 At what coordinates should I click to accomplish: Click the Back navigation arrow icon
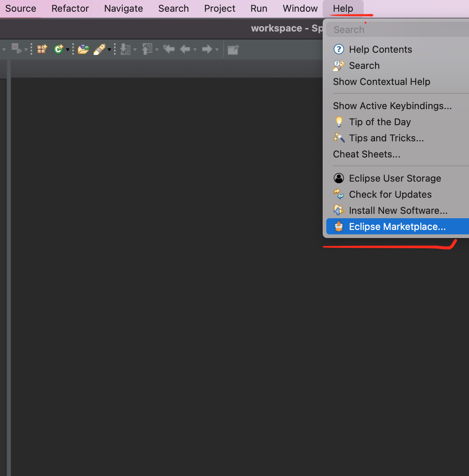click(x=185, y=49)
